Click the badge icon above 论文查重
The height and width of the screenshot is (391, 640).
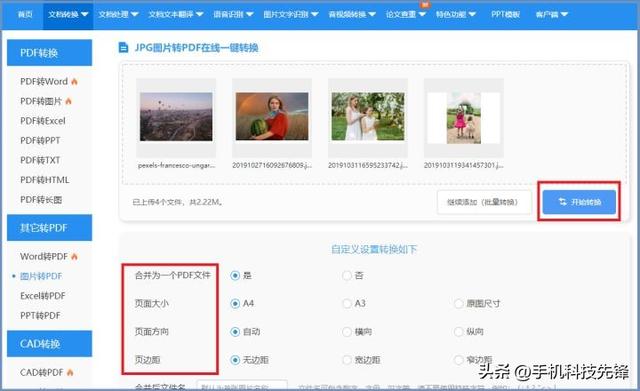(x=424, y=4)
